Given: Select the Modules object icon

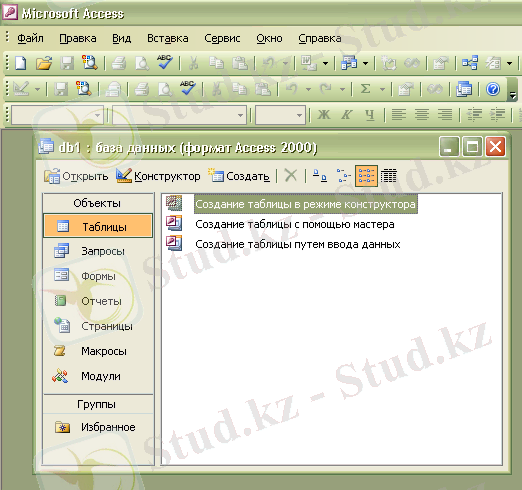Looking at the screenshot, I should 60,376.
